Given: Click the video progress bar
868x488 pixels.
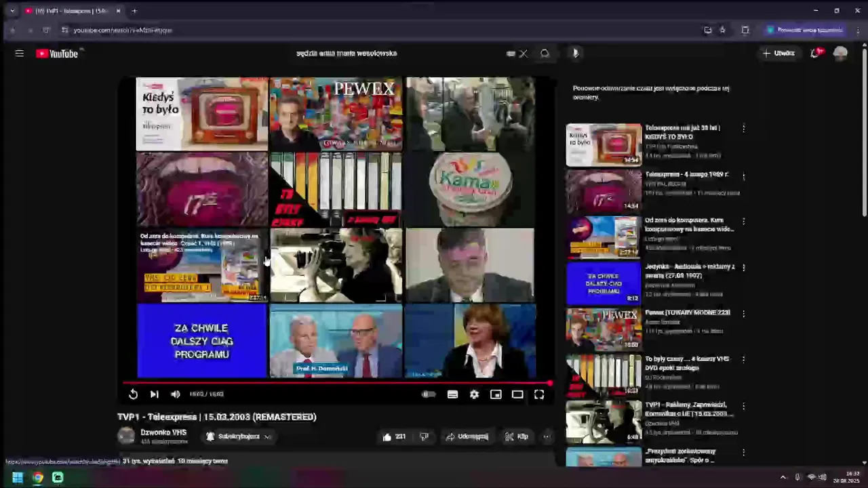Looking at the screenshot, I should point(336,383).
